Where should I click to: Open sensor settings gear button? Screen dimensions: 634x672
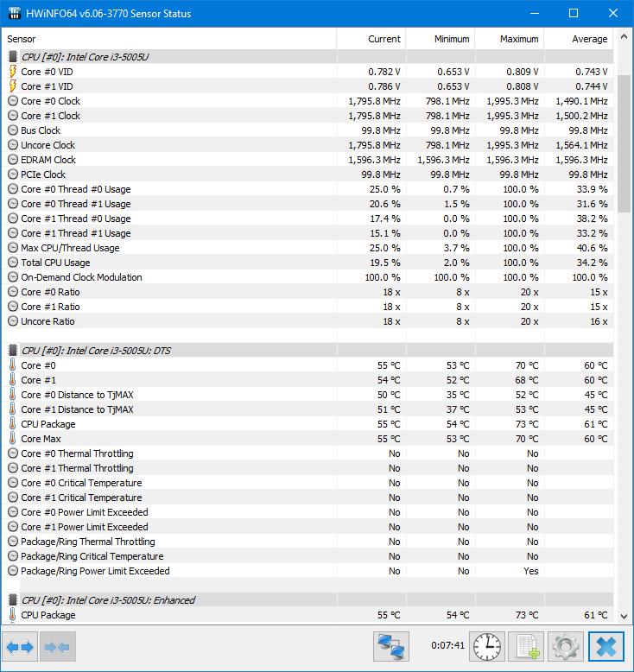[x=566, y=647]
